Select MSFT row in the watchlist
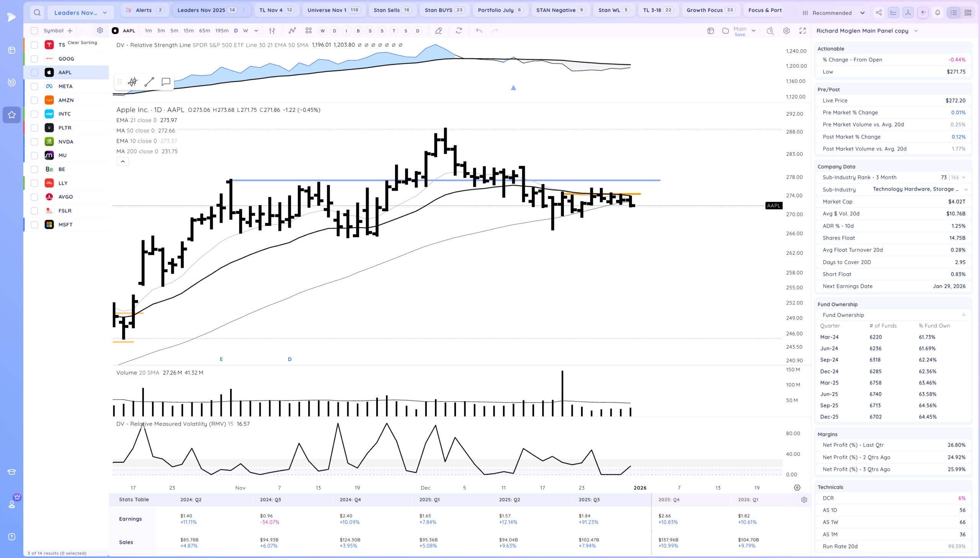The height and width of the screenshot is (558, 980). 65,225
